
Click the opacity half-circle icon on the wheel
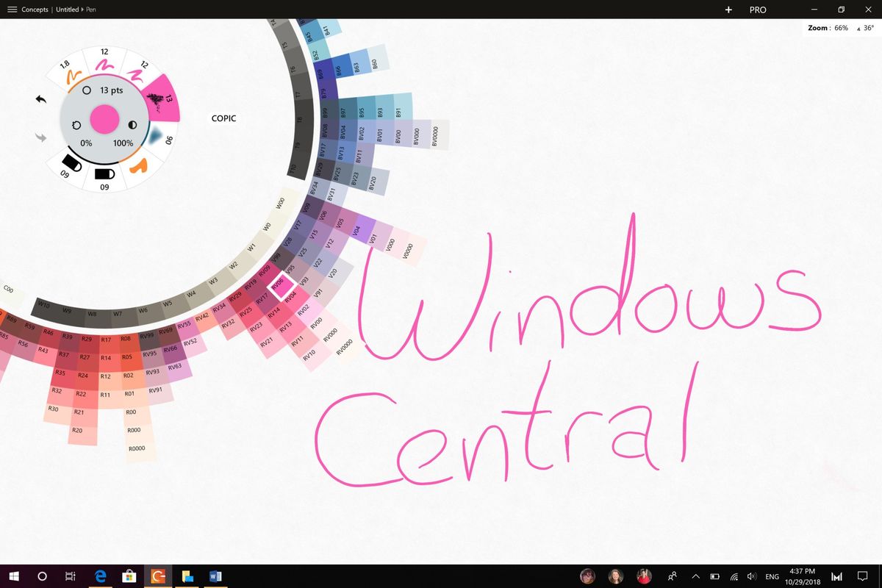(132, 125)
